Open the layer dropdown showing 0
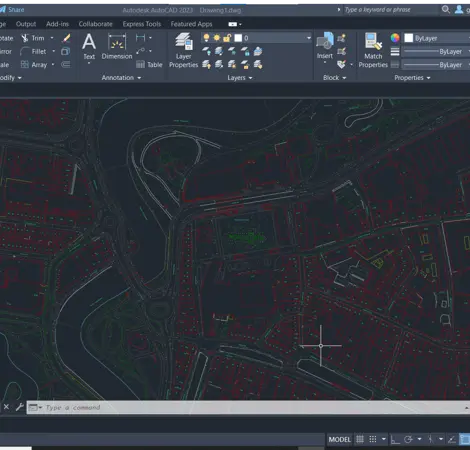 click(x=256, y=38)
